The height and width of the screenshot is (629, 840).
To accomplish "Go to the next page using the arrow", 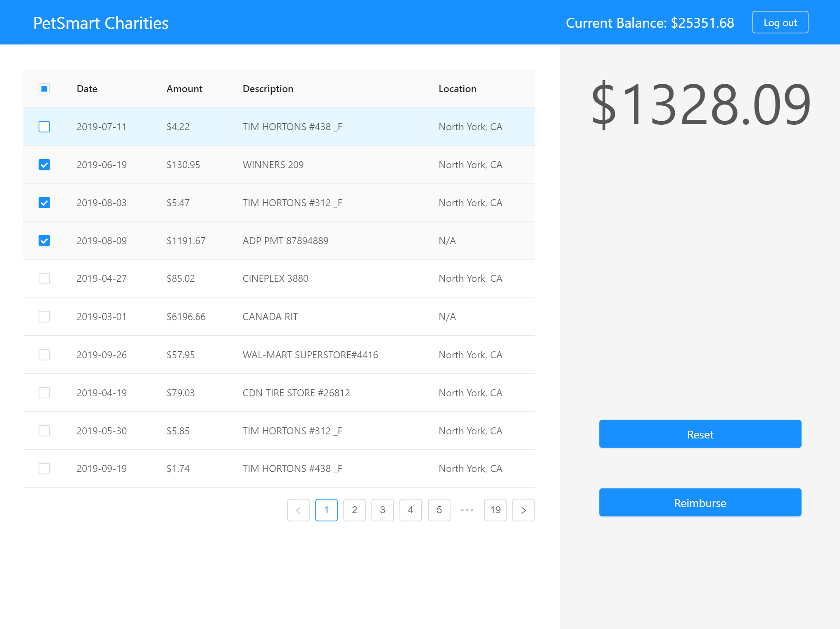I will click(x=523, y=510).
